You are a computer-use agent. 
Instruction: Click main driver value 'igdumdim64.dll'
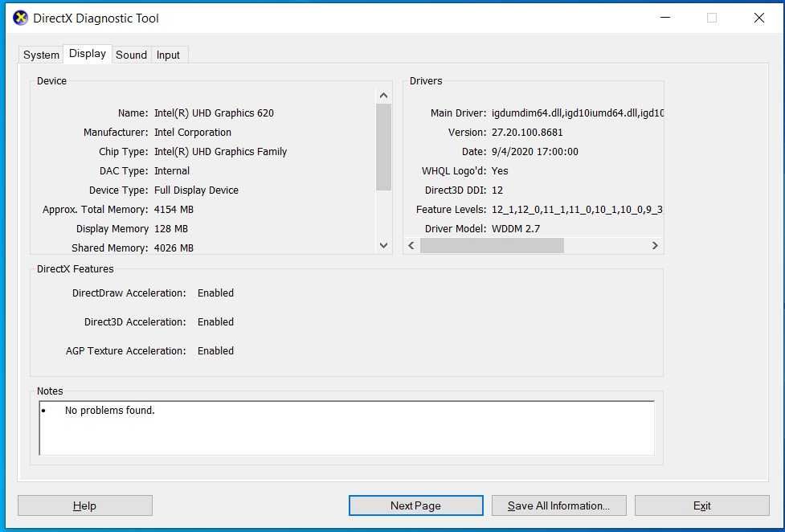[526, 113]
